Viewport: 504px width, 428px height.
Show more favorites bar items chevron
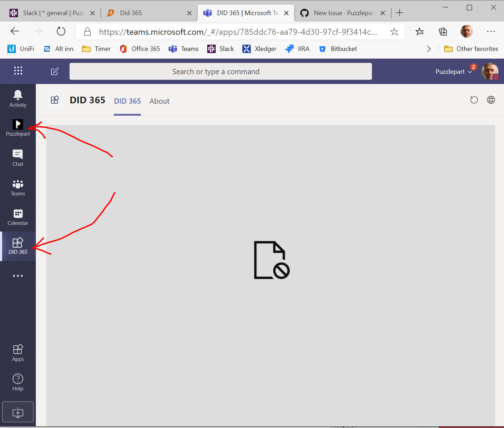coord(428,49)
